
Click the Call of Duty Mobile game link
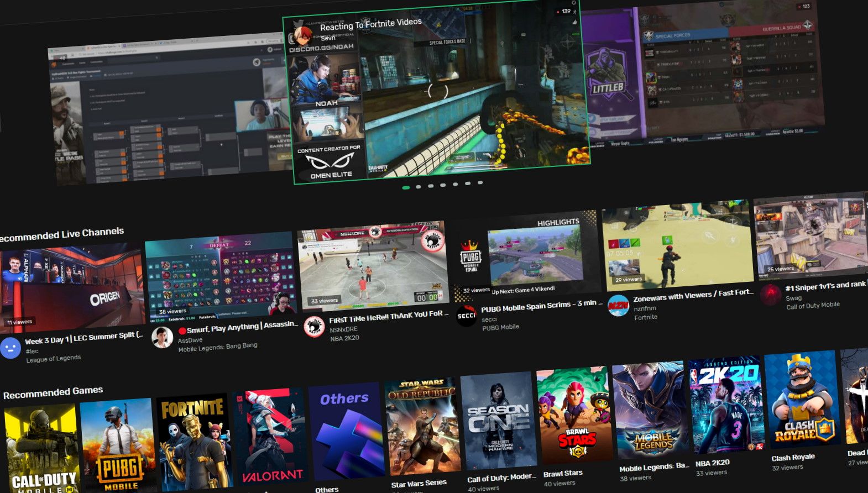point(813,306)
